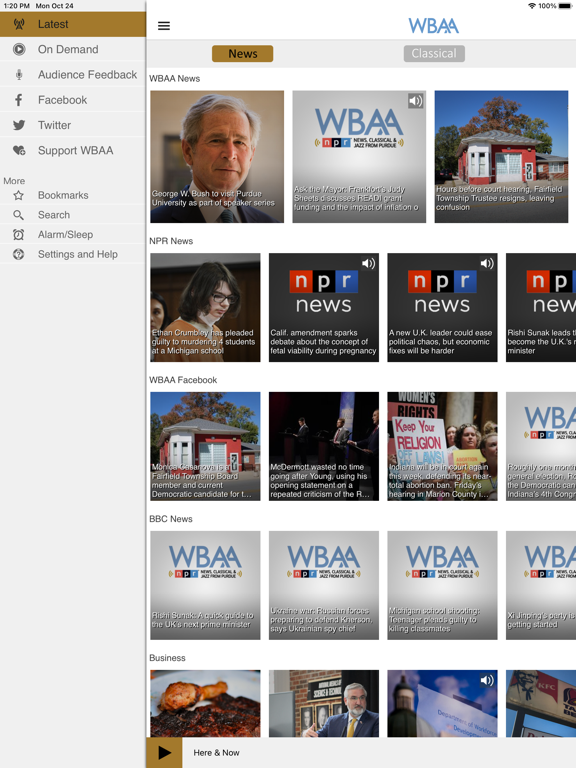Open Monica Casanova Facebook post
This screenshot has height=768, width=576.
205,446
